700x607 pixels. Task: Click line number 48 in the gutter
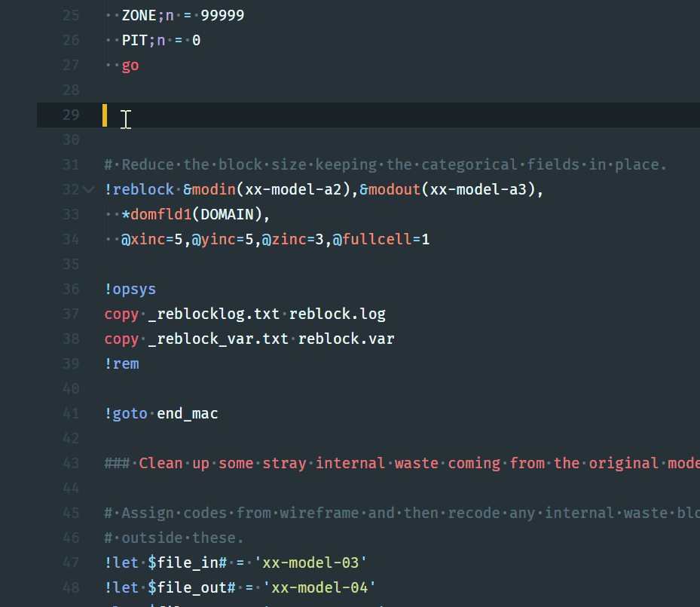point(70,587)
